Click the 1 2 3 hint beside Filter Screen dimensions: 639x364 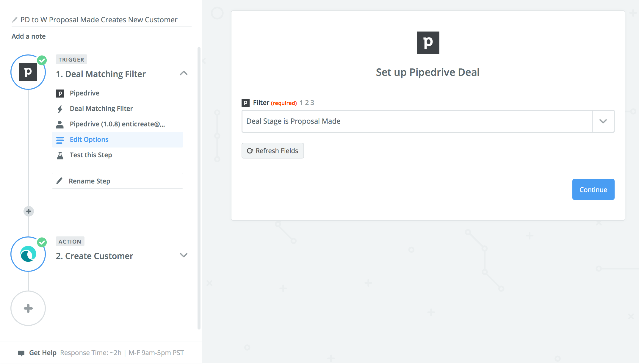click(x=307, y=103)
